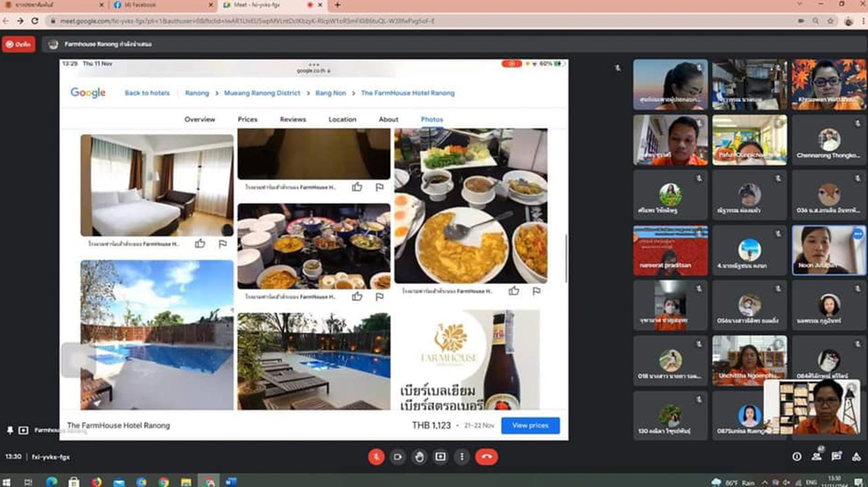Flag the omelette breakfast photo
Image resolution: width=868 pixels, height=487 pixels.
(x=537, y=291)
